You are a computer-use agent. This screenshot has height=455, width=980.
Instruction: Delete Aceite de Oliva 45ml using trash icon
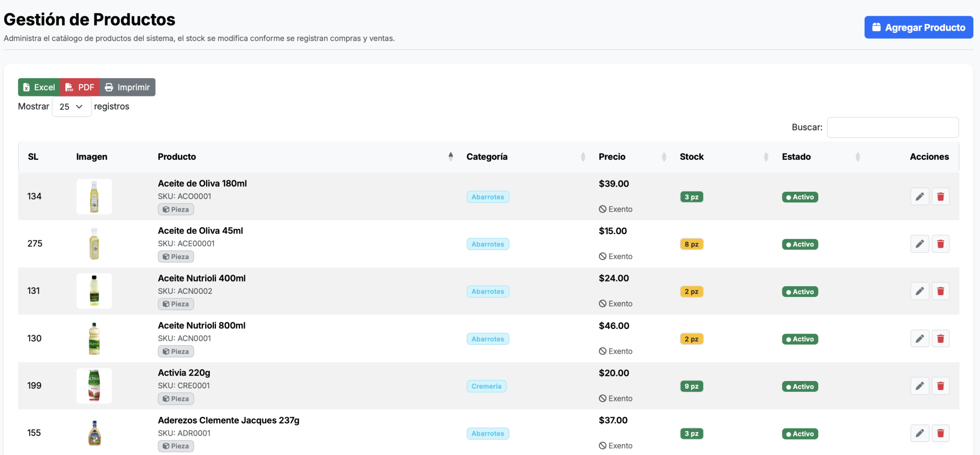point(940,244)
